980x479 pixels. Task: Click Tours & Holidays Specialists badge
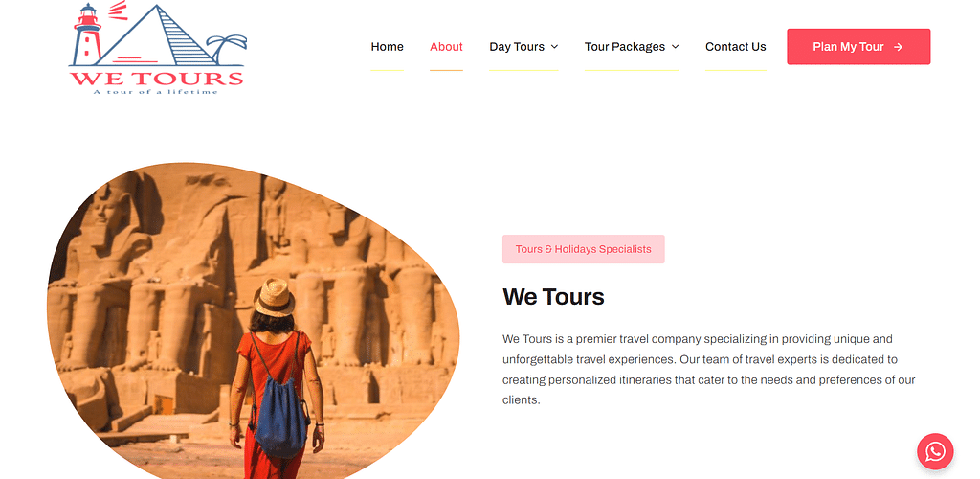point(583,249)
